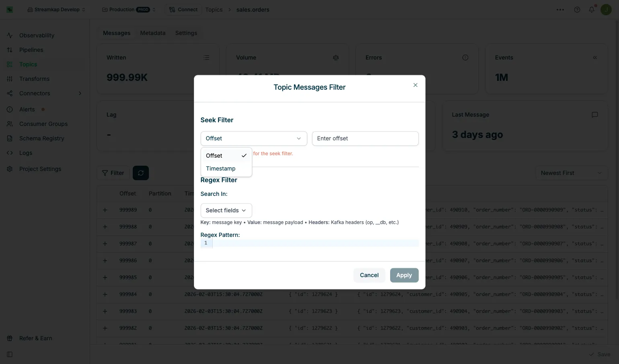The width and height of the screenshot is (619, 364).
Task: Toggle the sidebar collapse icon
Action: point(10,354)
